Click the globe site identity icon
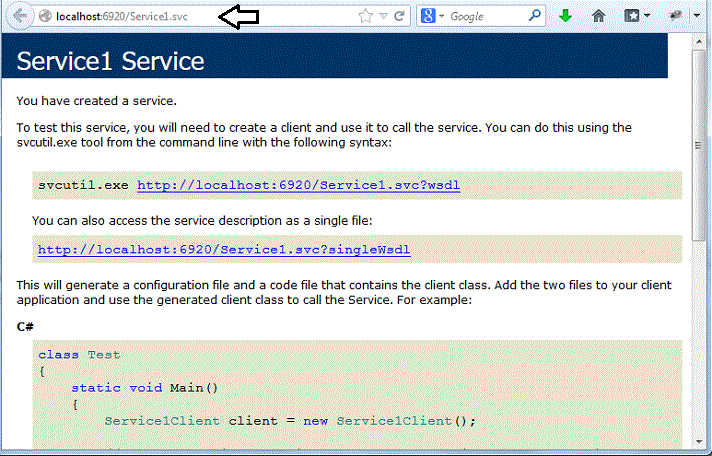The height and width of the screenshot is (456, 712). point(45,16)
